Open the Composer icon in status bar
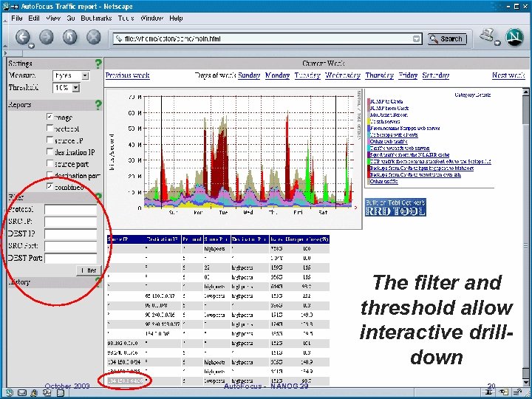The height and width of the screenshot is (399, 532). point(47,392)
